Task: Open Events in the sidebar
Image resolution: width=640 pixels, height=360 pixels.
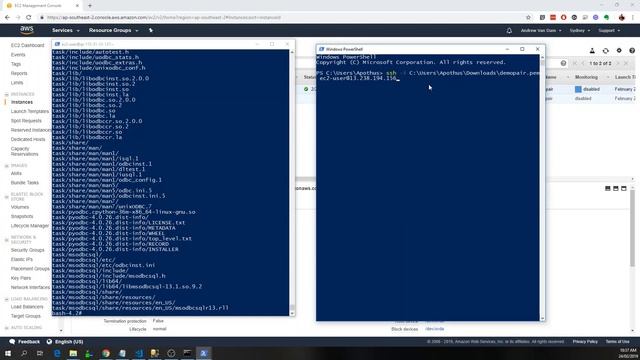Action: click(x=18, y=55)
